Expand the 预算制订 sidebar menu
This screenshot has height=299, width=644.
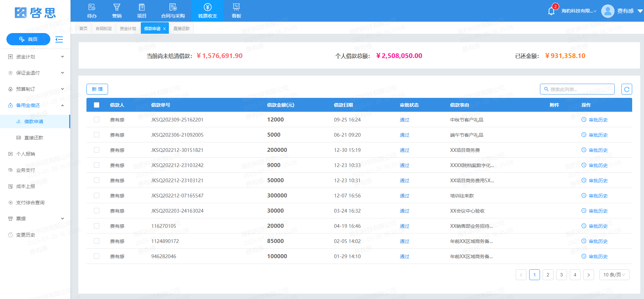(x=62, y=89)
